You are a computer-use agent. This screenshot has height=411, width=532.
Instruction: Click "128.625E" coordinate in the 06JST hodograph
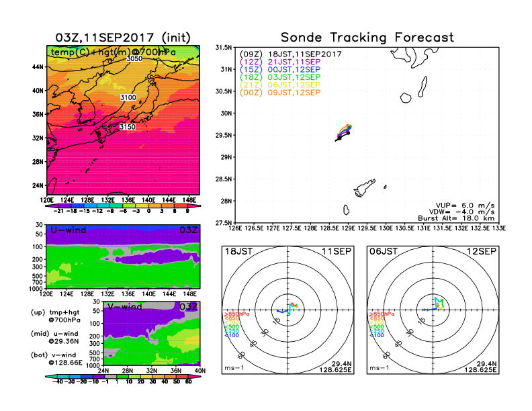click(x=480, y=369)
